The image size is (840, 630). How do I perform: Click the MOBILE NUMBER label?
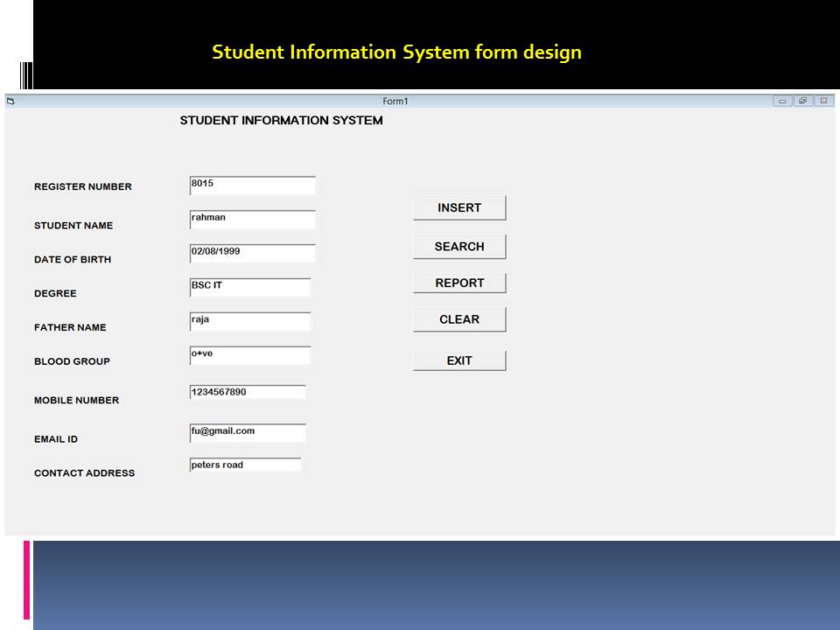tap(77, 400)
